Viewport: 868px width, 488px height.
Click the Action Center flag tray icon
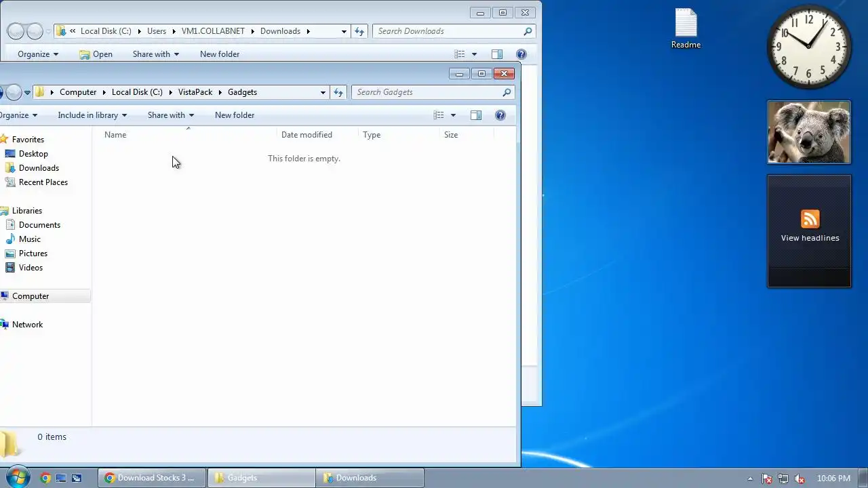point(767,479)
